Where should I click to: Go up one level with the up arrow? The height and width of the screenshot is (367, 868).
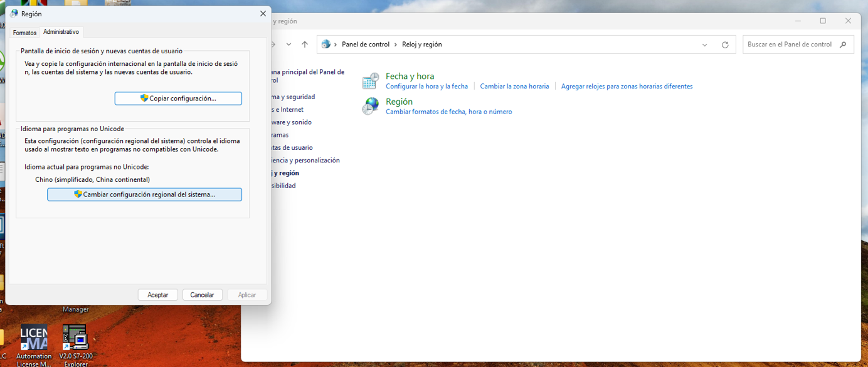(305, 45)
